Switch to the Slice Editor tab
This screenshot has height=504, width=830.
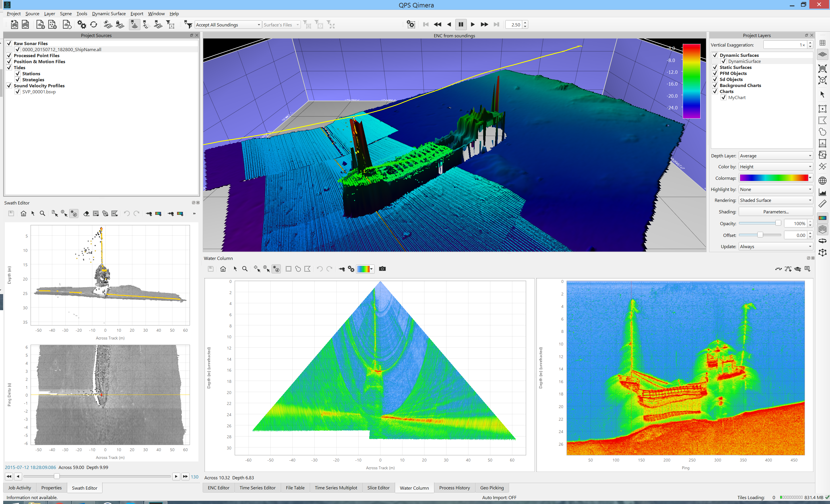[378, 488]
